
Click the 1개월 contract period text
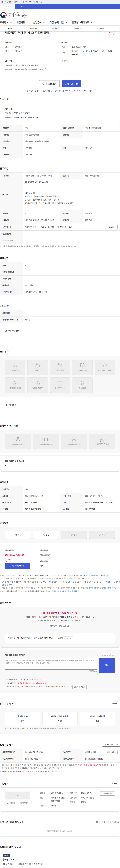[50, 175]
